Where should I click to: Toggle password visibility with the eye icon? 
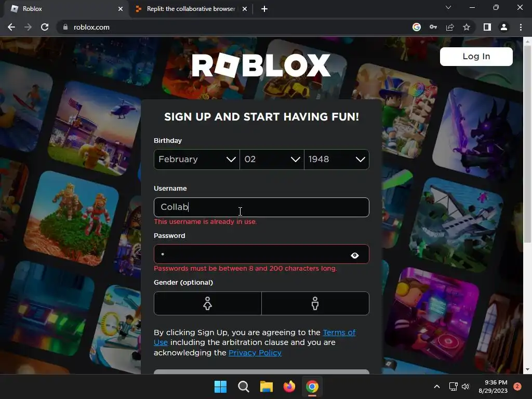[354, 255]
